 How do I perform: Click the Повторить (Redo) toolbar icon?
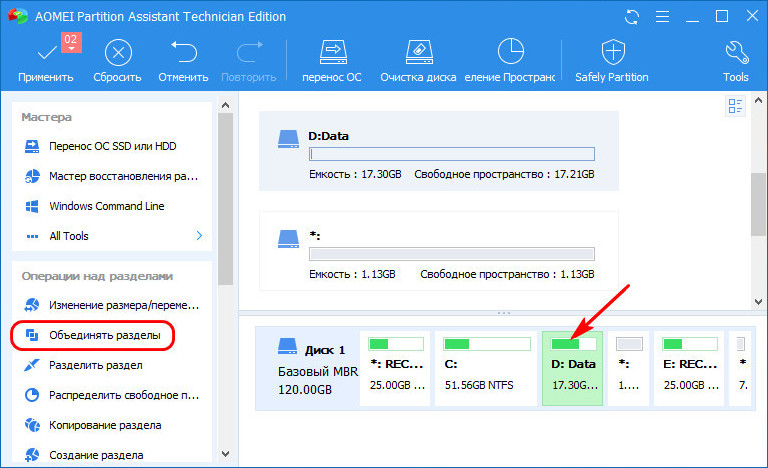click(x=249, y=52)
